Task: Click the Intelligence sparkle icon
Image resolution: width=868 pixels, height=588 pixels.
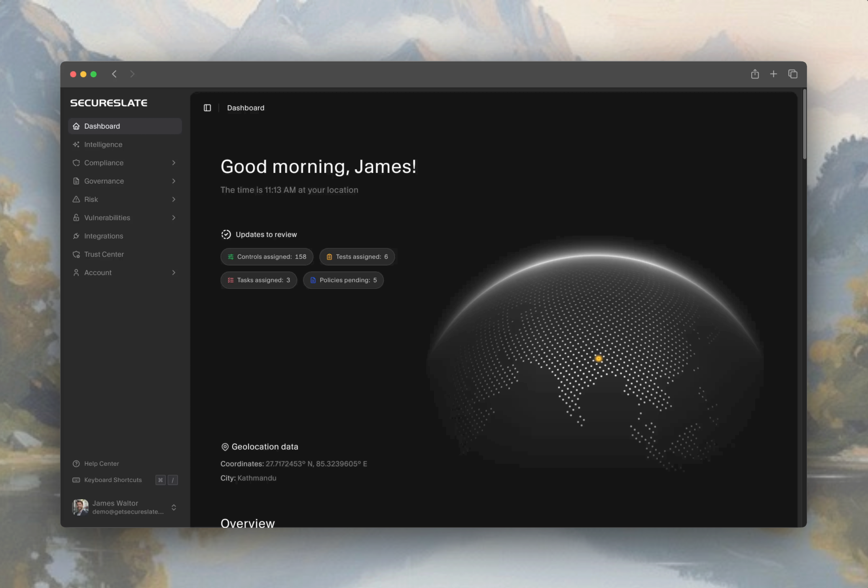Action: pyautogui.click(x=76, y=144)
